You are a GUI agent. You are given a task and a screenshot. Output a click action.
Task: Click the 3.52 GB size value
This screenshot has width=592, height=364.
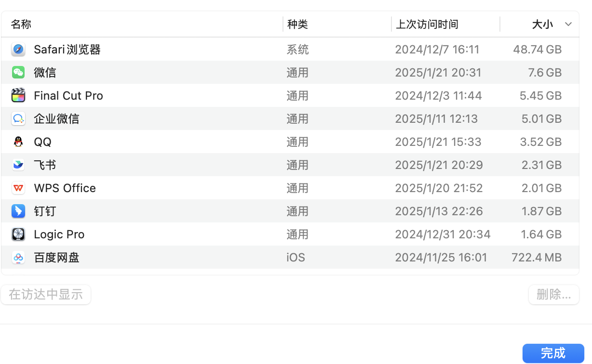[541, 142]
